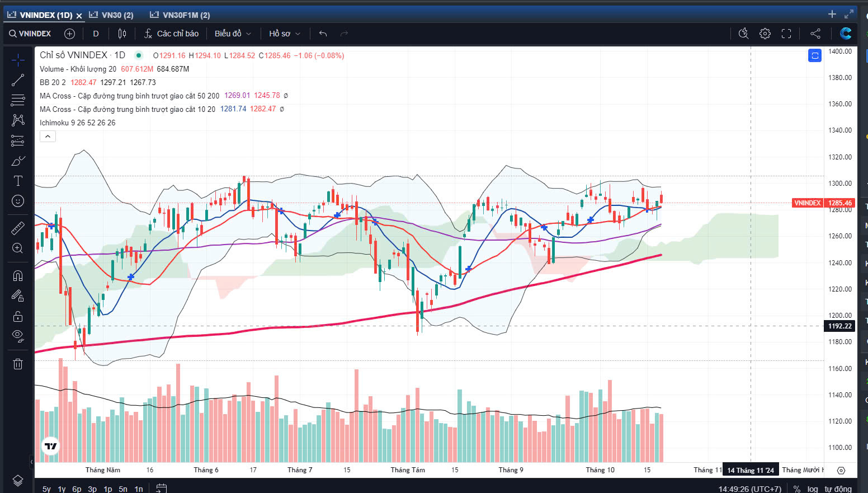The image size is (868, 493).
Task: Select the BB 20 2 indicator legend
Action: click(53, 82)
